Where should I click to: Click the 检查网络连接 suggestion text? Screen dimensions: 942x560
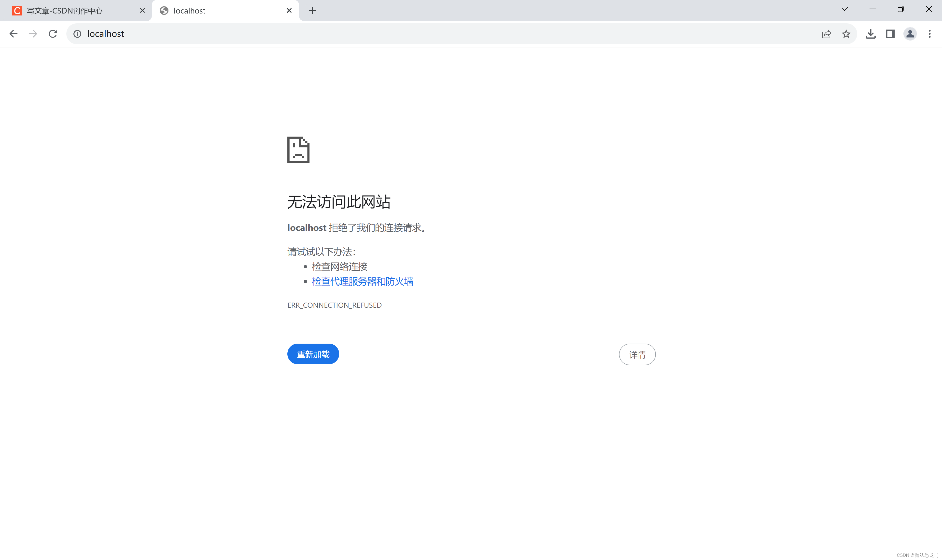pos(339,267)
